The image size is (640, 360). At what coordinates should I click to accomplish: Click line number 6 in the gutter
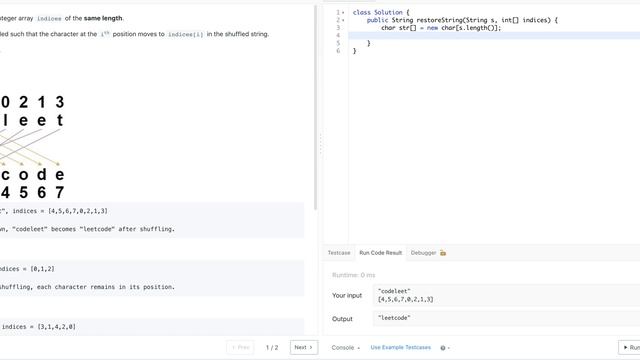[338, 51]
